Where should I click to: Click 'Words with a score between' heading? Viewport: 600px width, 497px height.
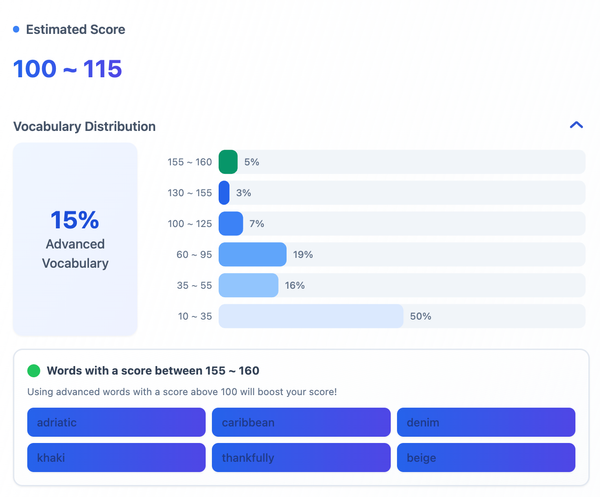(x=153, y=370)
